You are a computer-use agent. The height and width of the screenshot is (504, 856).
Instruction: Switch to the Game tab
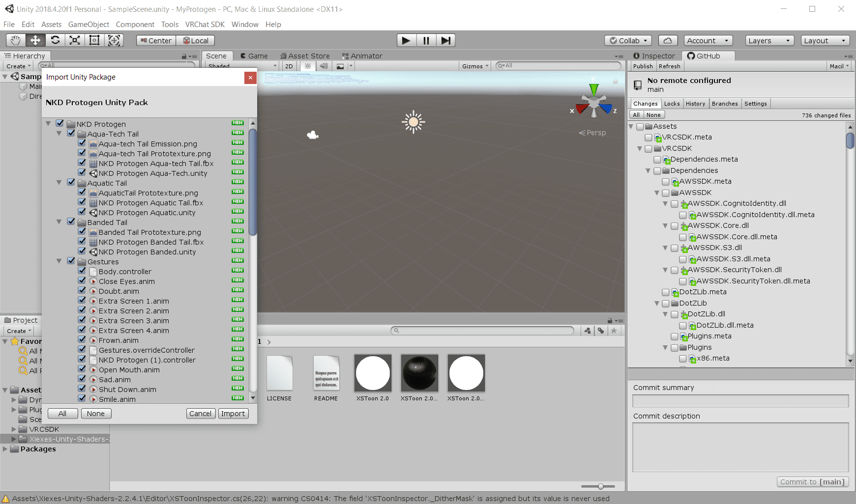(254, 56)
